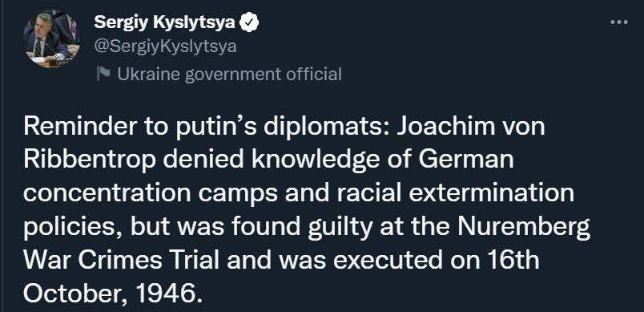Viewport: 644px width, 312px height.
Task: Click the date text "October, 1946."
Action: coord(113,294)
